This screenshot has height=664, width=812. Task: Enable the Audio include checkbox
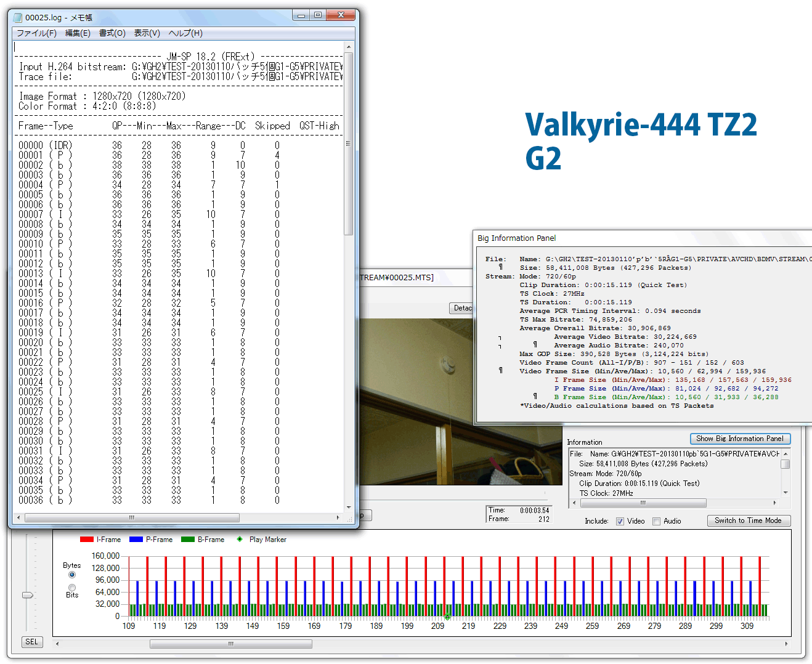(x=657, y=521)
